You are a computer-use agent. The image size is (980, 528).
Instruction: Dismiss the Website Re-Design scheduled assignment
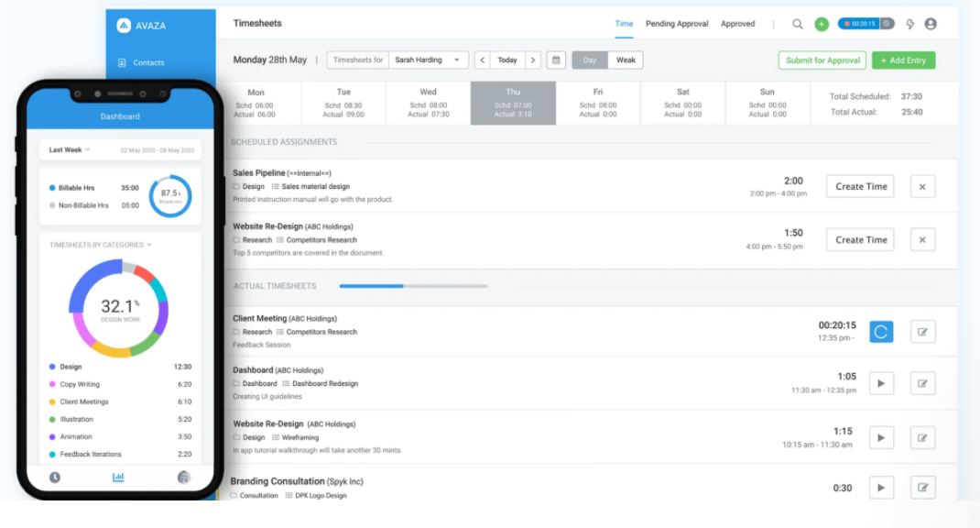point(922,239)
